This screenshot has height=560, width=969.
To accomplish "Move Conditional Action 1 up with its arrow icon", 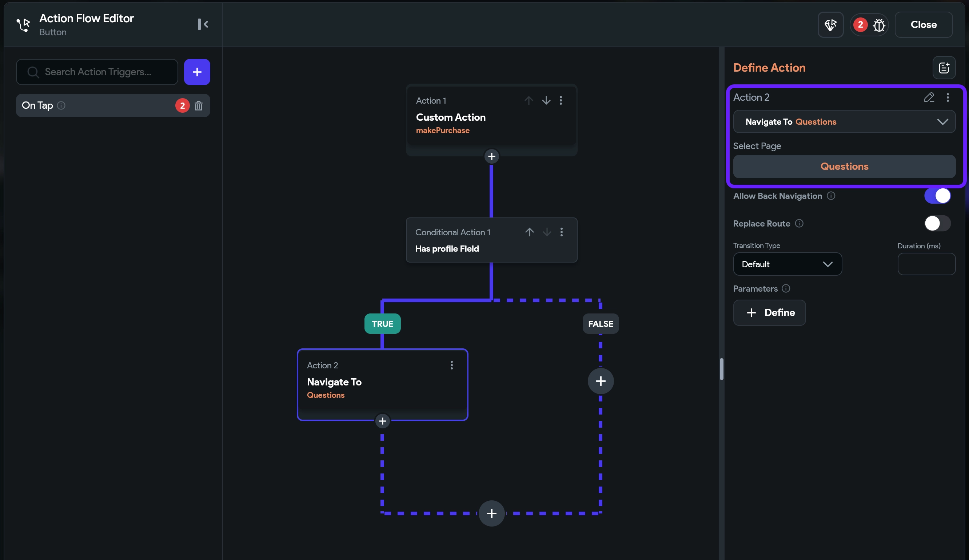I will pos(529,232).
